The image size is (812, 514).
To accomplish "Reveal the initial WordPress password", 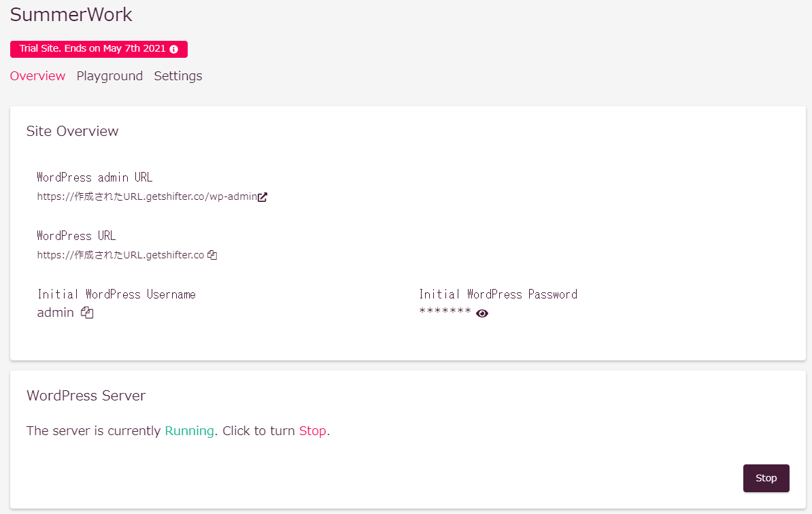I will click(x=482, y=313).
